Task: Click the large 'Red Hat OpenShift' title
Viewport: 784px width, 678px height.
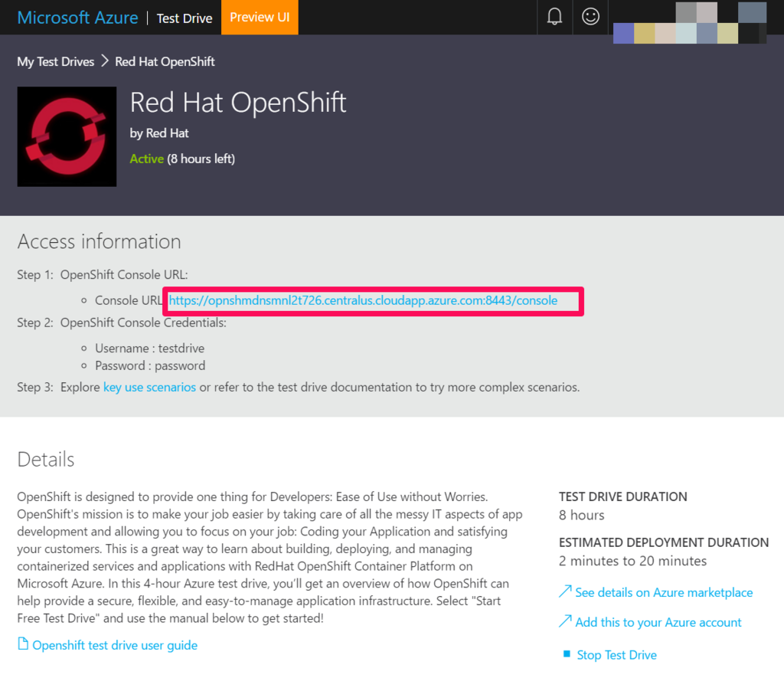Action: coord(238,103)
